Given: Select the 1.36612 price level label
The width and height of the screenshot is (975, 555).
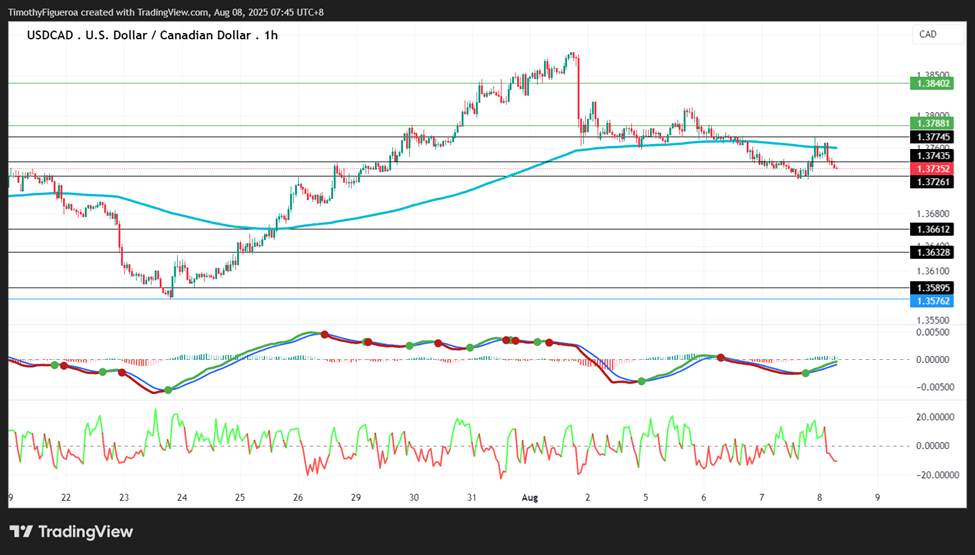Looking at the screenshot, I should coord(931,229).
